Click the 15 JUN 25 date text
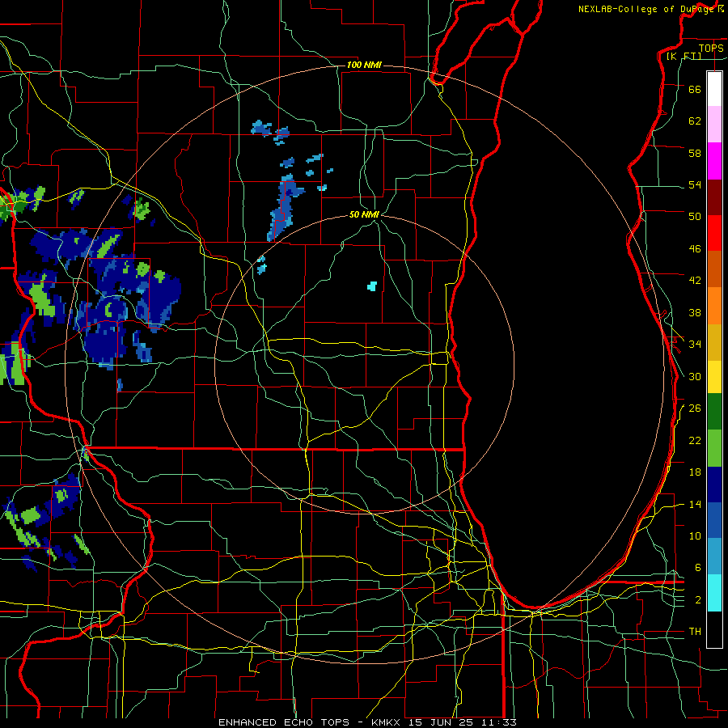 coord(441,722)
